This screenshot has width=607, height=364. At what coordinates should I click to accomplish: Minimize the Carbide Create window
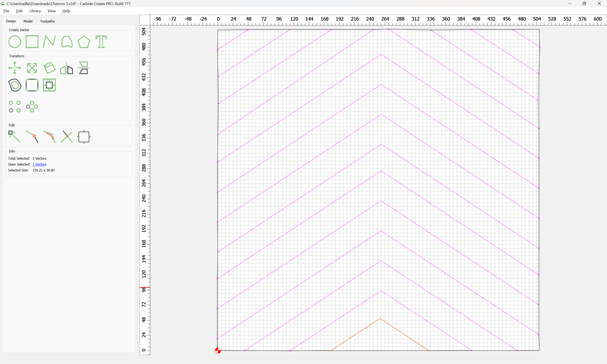click(x=570, y=3)
